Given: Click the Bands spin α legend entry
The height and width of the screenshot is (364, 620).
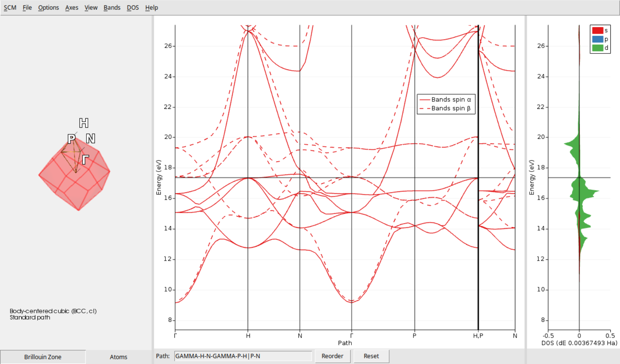Looking at the screenshot, I should [x=446, y=99].
